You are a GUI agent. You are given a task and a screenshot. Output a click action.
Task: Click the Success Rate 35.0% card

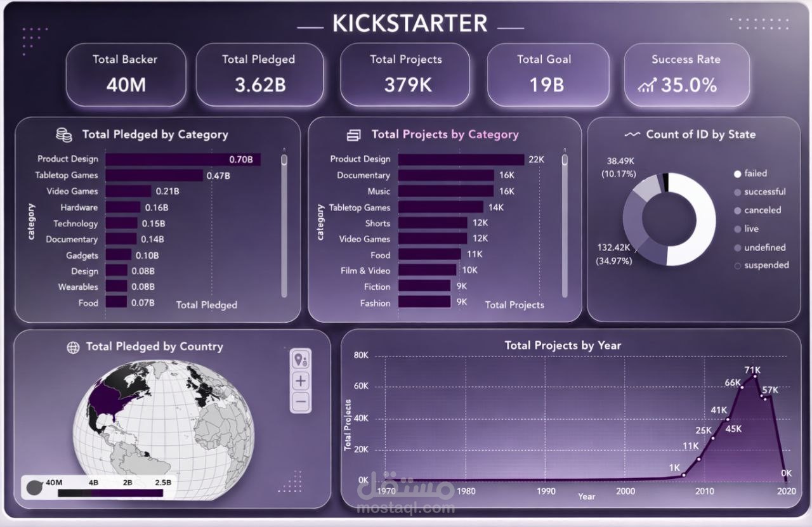click(x=686, y=75)
